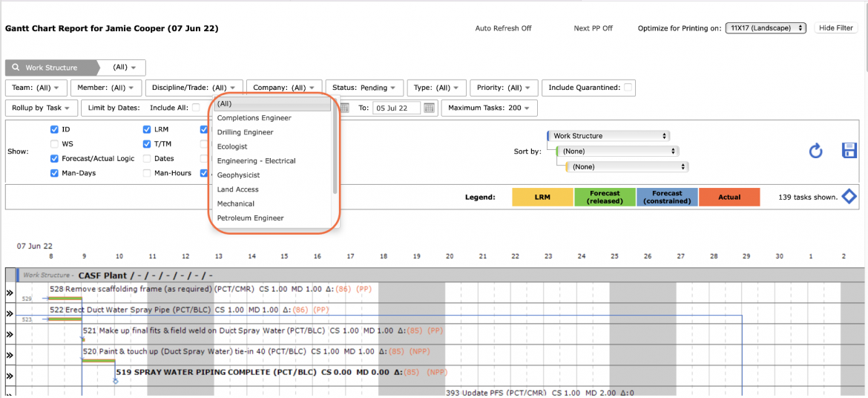Image resolution: width=868 pixels, height=398 pixels.
Task: Open the calendar picker beside the To date
Action: pos(429,108)
